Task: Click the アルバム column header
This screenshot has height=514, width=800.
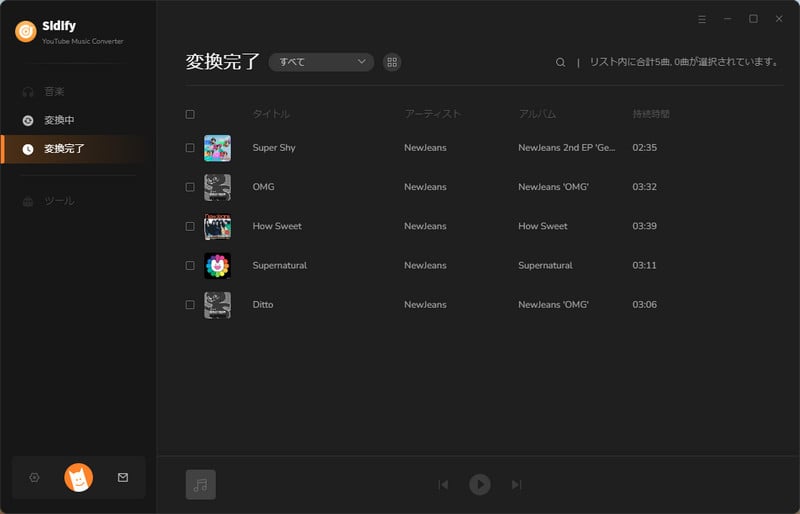Action: click(537, 114)
